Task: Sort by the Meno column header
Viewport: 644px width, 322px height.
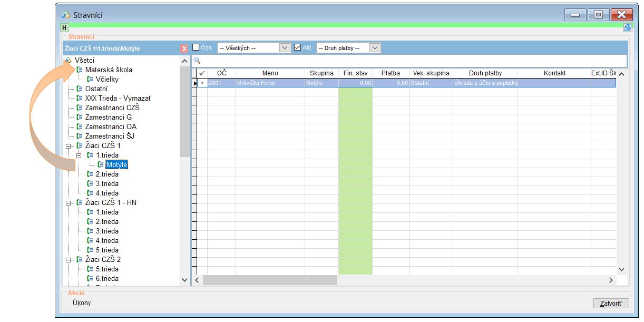Action: click(x=270, y=73)
